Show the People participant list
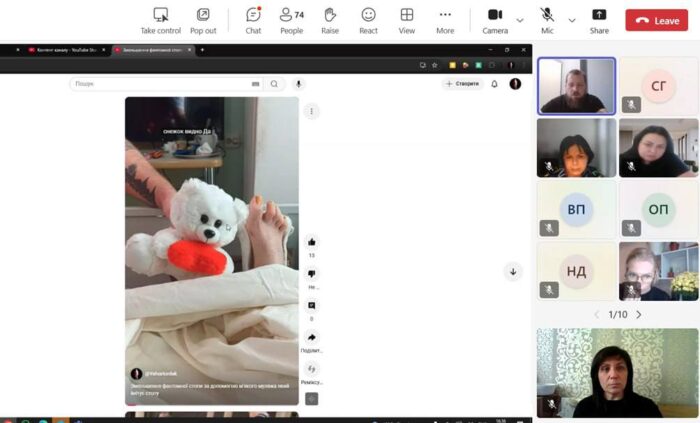The width and height of the screenshot is (700, 423). pyautogui.click(x=291, y=19)
